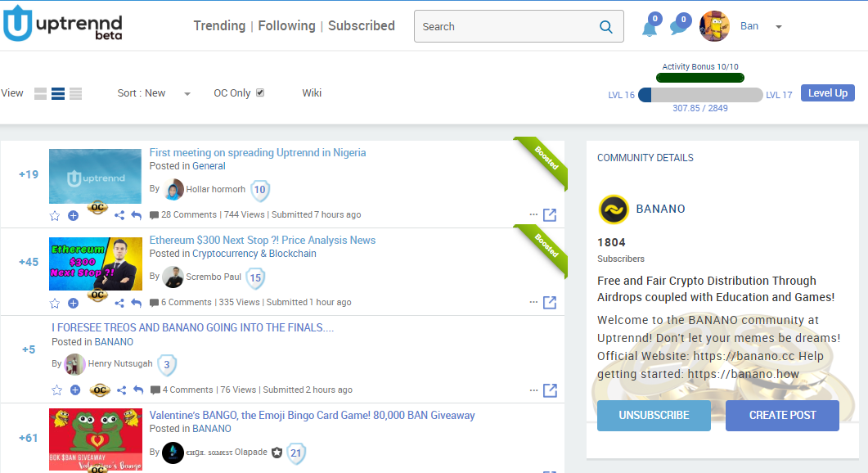Reply to the TREOS and BANANO post
This screenshot has width=868, height=473.
(138, 390)
